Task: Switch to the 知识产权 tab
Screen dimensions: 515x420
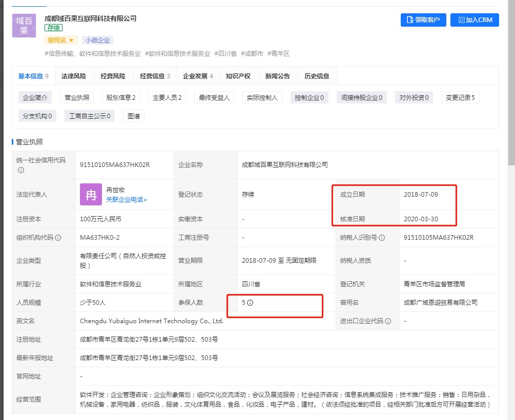Action: click(x=238, y=76)
